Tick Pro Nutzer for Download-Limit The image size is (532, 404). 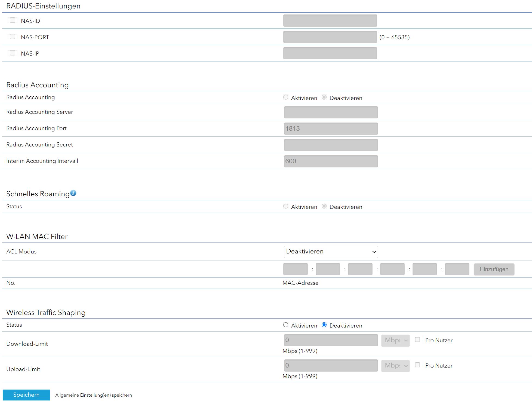point(417,340)
